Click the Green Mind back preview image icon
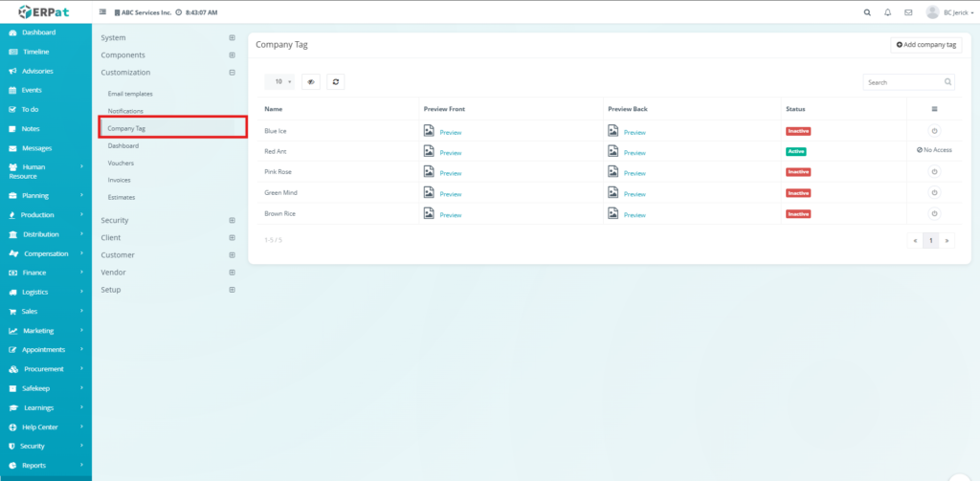Screen dimensions: 980x481 click(x=613, y=193)
